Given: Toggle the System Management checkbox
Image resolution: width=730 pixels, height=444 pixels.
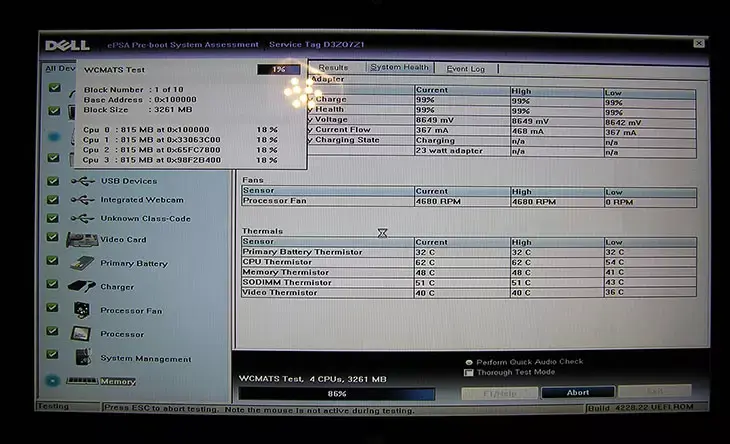Looking at the screenshot, I should (53, 354).
